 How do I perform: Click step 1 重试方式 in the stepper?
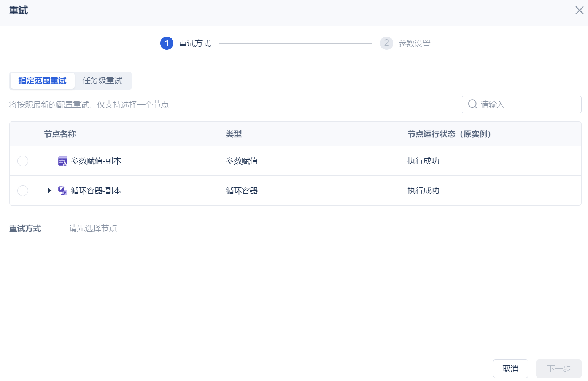186,43
